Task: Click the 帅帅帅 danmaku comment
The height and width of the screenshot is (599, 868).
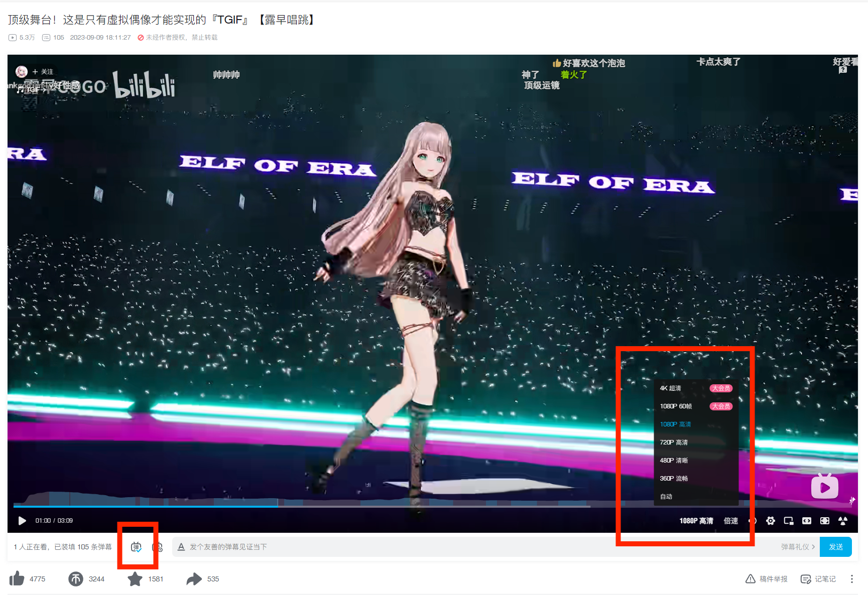Action: [x=226, y=75]
